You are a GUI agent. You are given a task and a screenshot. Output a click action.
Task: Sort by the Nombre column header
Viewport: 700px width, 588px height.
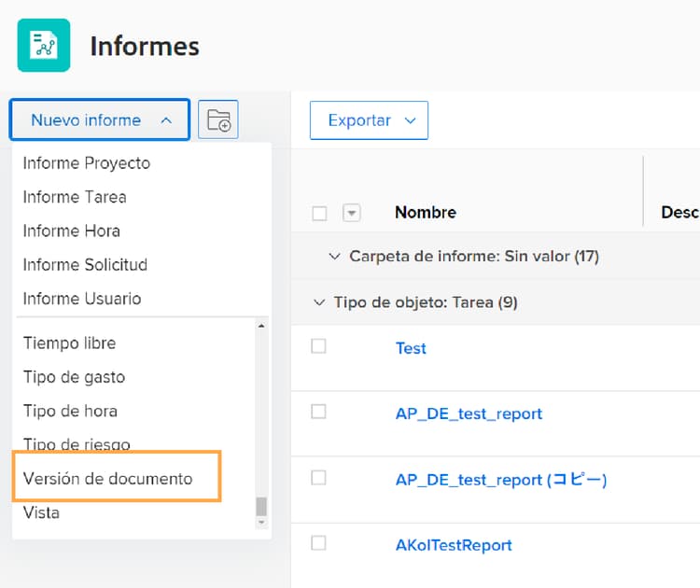point(426,213)
